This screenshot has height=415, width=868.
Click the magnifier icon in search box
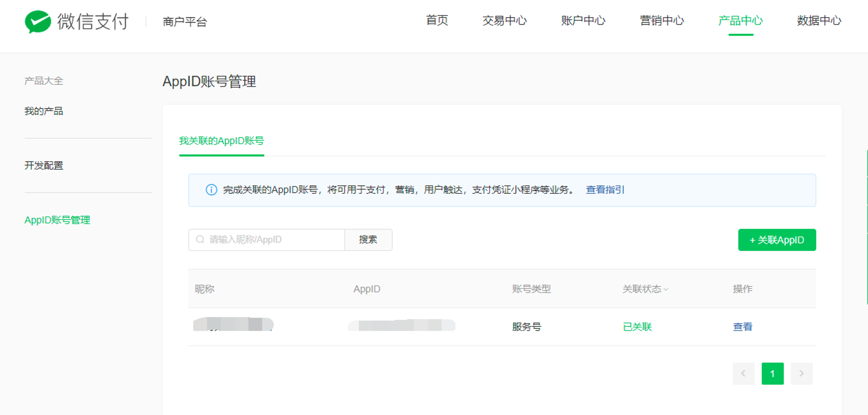click(x=200, y=239)
